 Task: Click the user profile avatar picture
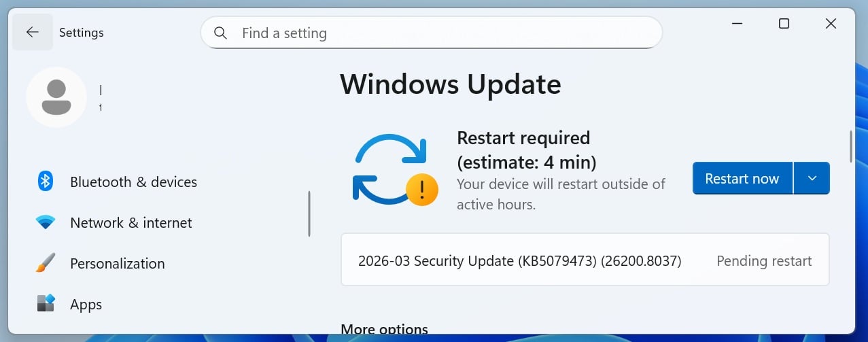point(56,97)
